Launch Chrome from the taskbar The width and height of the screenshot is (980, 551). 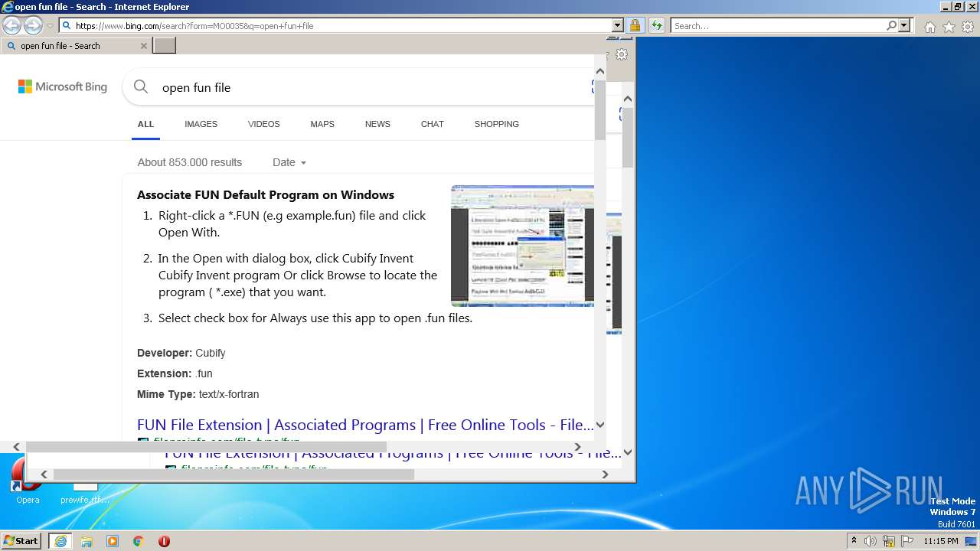(x=139, y=541)
